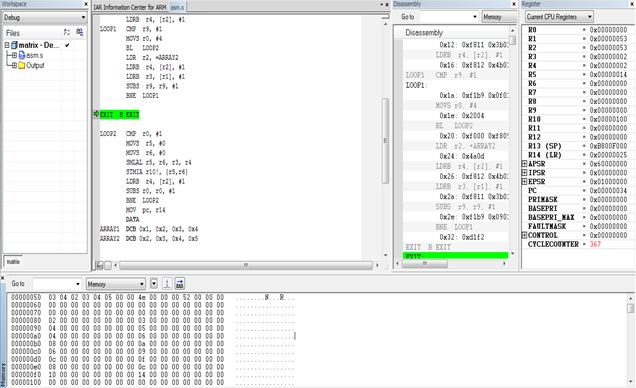Select the R5 register value 0x00000014

[x=608, y=75]
